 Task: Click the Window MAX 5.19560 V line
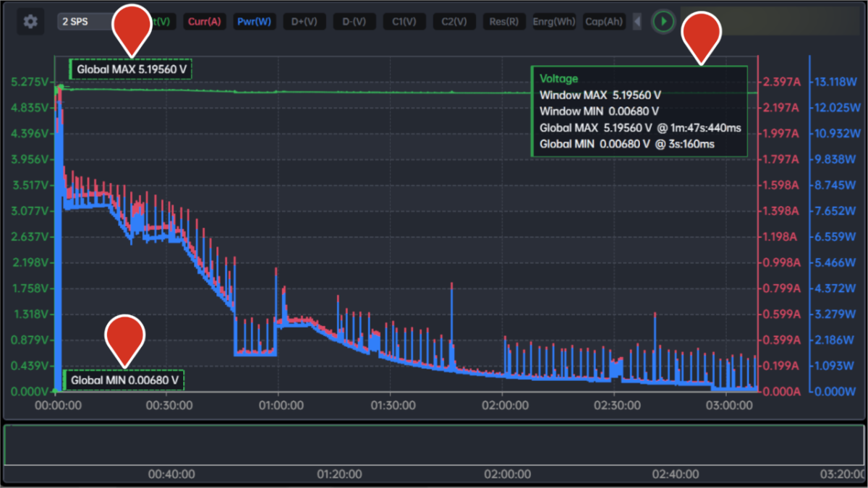tap(600, 95)
